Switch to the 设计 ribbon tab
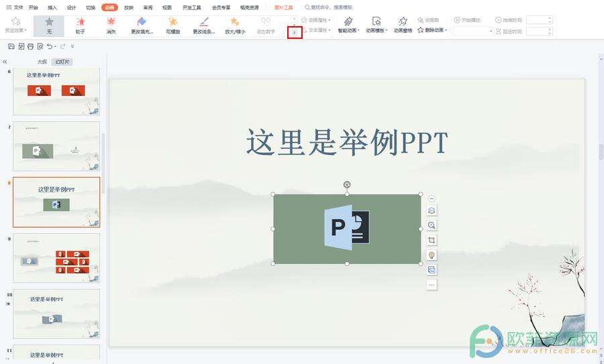 click(71, 7)
